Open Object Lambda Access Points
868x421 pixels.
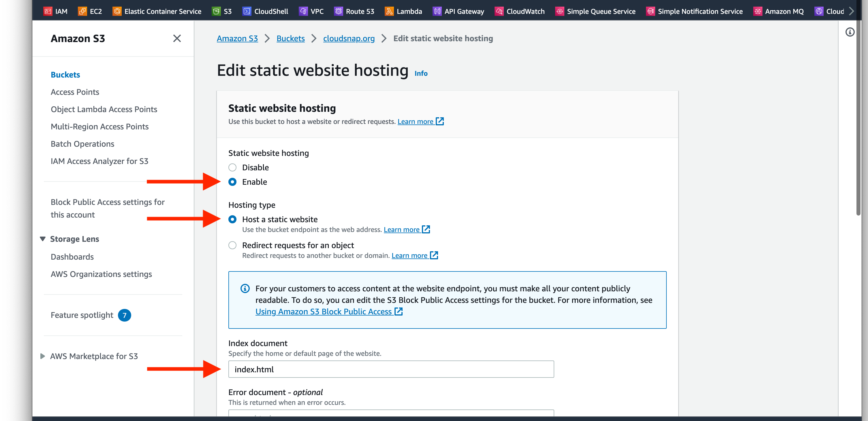pyautogui.click(x=104, y=109)
